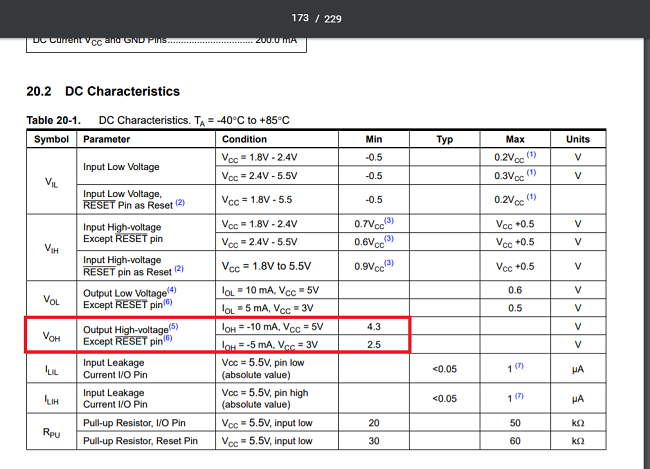Viewport: 650px width, 469px height.
Task: Click condition 'VCC = 1.8V - 5.5'
Action: (257, 200)
